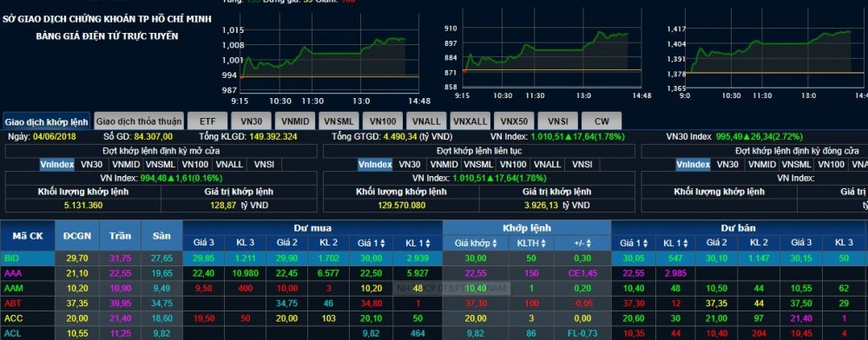Choose VNMID under continuous matching session
Viewport: 868px width, 340px height.
(444, 164)
